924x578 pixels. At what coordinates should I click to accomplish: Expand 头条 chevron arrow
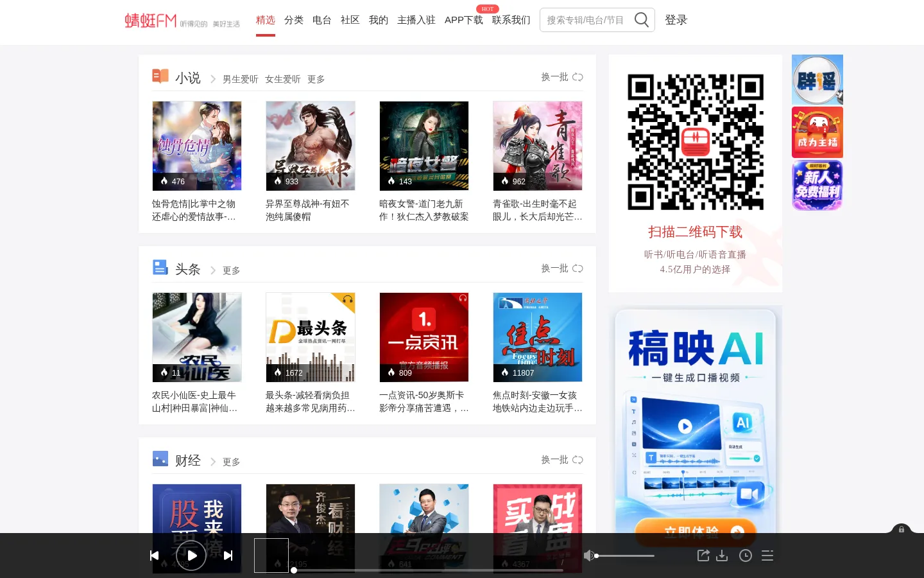(213, 270)
